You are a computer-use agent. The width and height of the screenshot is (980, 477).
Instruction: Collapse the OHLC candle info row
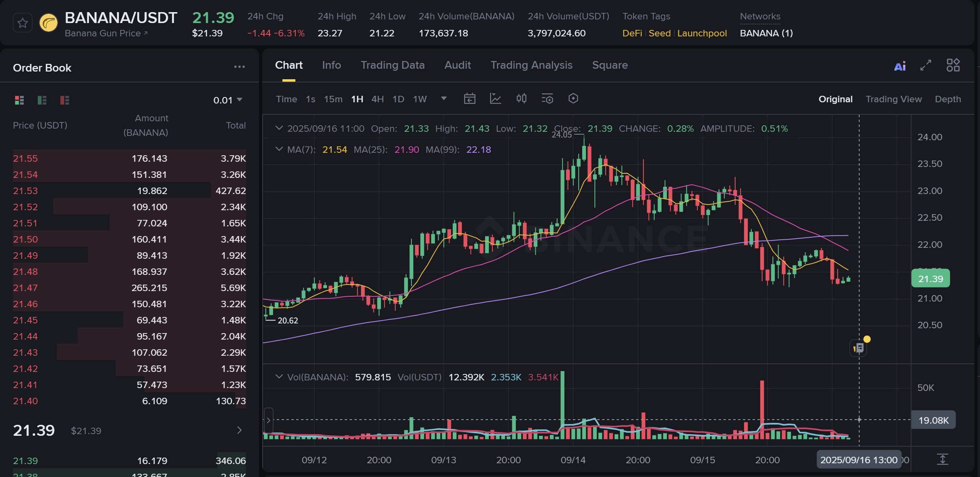point(279,128)
